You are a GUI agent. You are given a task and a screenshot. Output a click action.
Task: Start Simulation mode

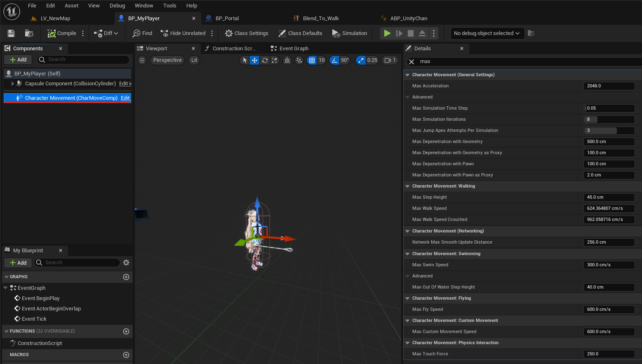tap(349, 33)
